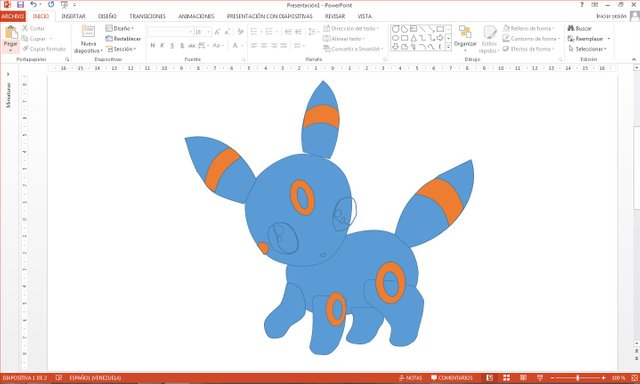Toggle underline S formatting
Image resolution: width=640 pixels, height=384 pixels.
point(172,45)
